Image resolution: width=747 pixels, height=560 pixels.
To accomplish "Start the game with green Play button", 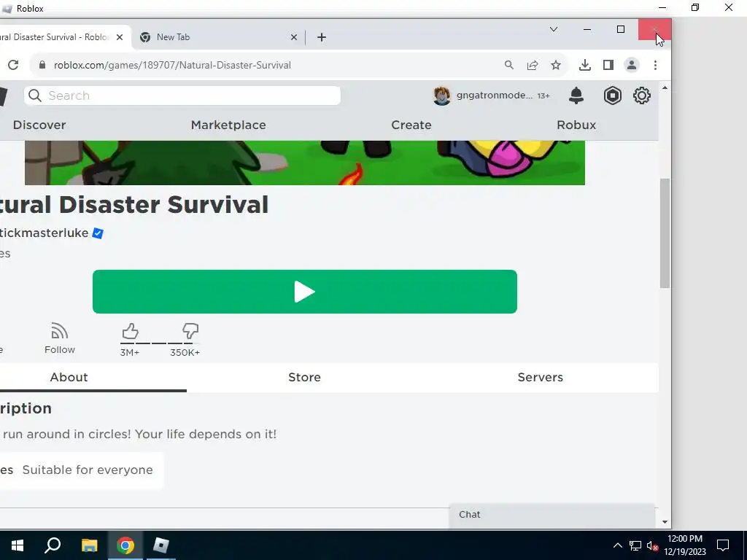I will coord(305,292).
